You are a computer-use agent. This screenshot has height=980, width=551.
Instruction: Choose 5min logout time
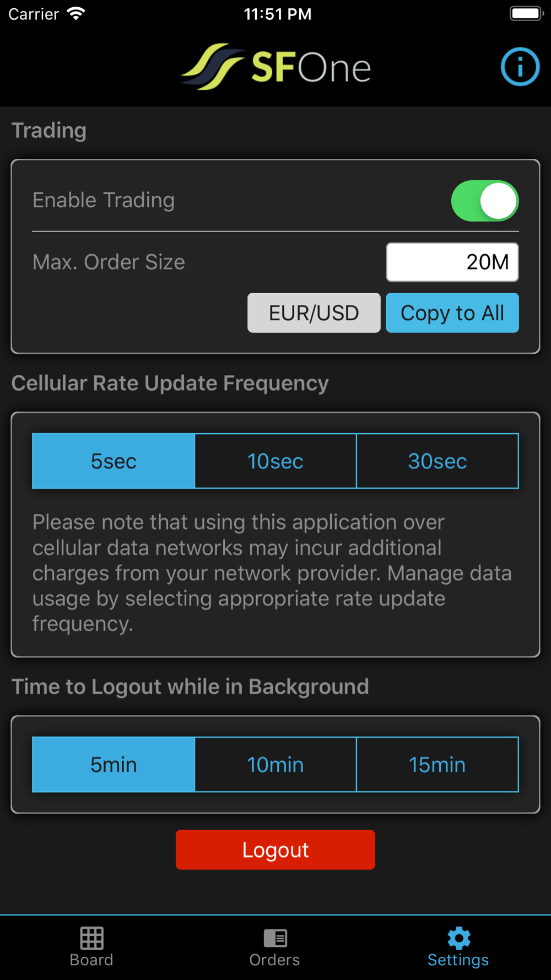tap(114, 764)
